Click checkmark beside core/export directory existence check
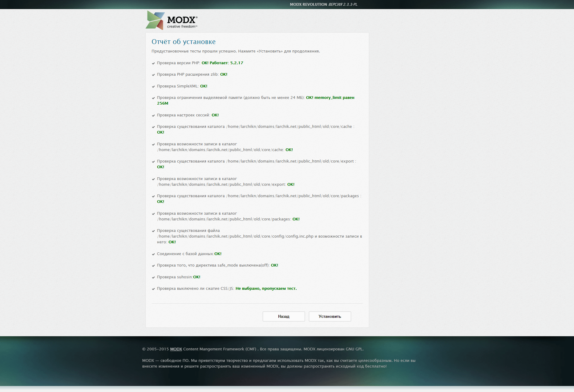This screenshot has height=392, width=574. point(154,162)
